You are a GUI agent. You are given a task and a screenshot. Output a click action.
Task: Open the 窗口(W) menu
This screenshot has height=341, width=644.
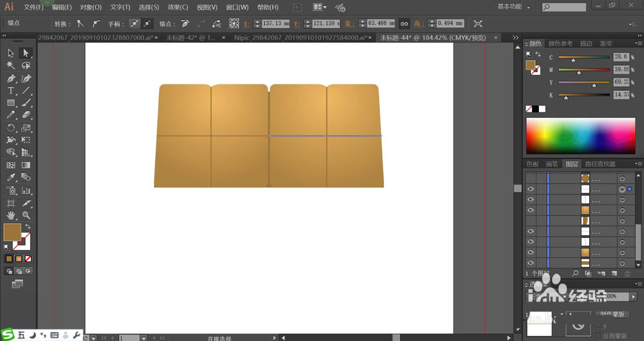point(237,7)
